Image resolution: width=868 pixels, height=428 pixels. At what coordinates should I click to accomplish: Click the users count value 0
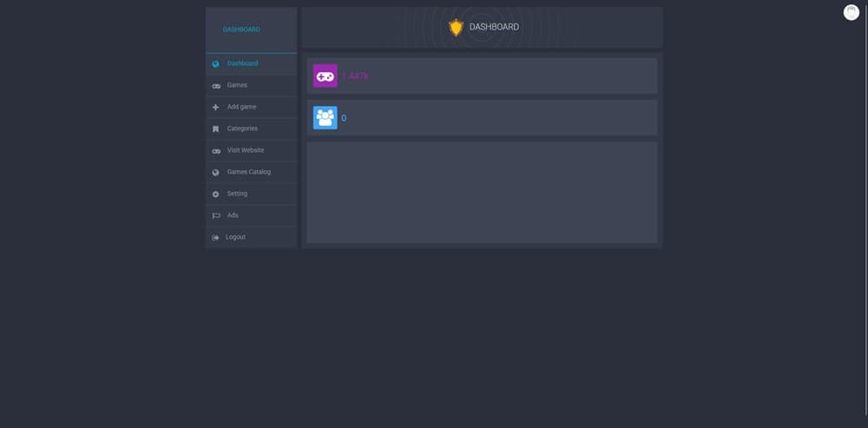pyautogui.click(x=344, y=118)
